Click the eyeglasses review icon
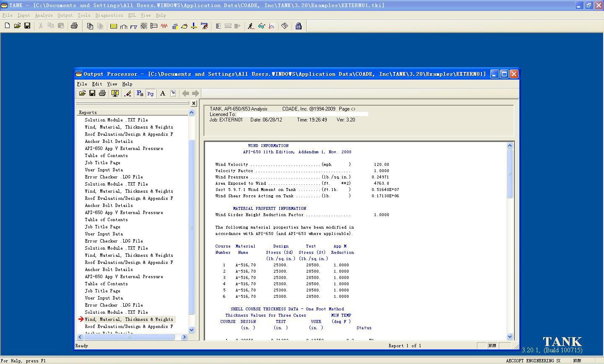604x364 pixels. tap(261, 26)
